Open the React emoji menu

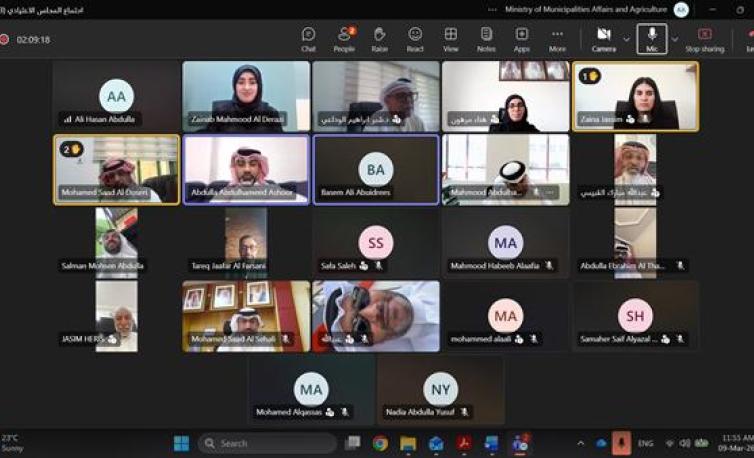point(415,39)
